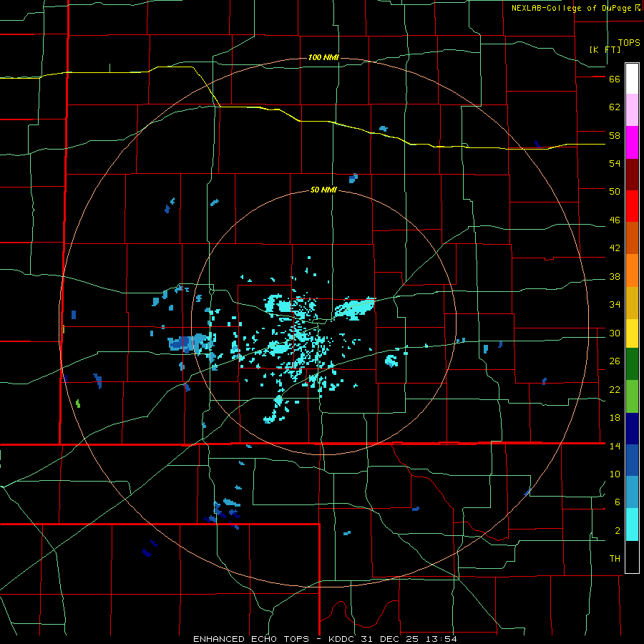Click the 2 legend scale value
Viewport: 644px width, 644px height.
618,531
